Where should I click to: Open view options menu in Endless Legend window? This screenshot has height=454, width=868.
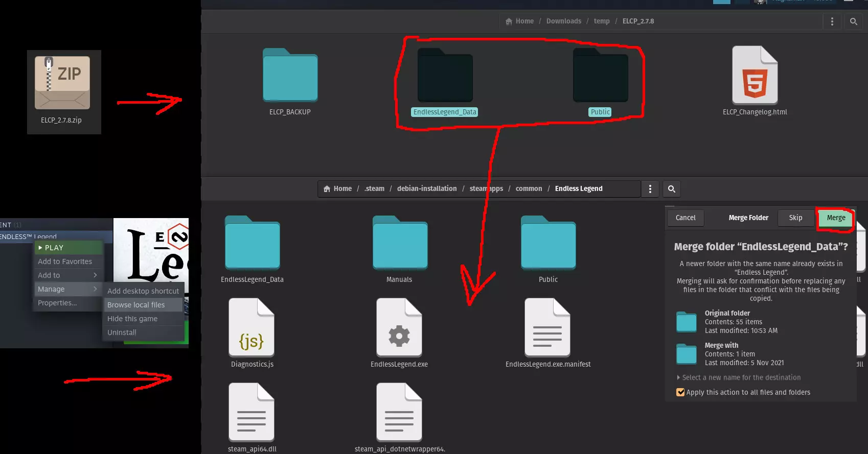click(650, 189)
